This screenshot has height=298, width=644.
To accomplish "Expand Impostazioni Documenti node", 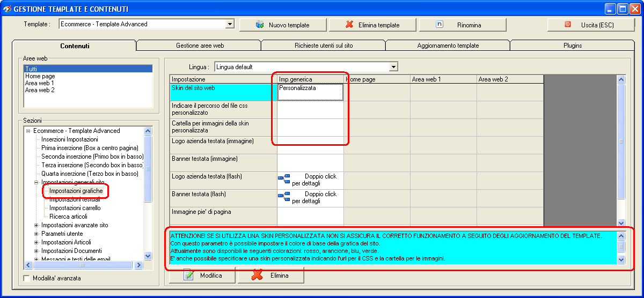I will tap(36, 251).
